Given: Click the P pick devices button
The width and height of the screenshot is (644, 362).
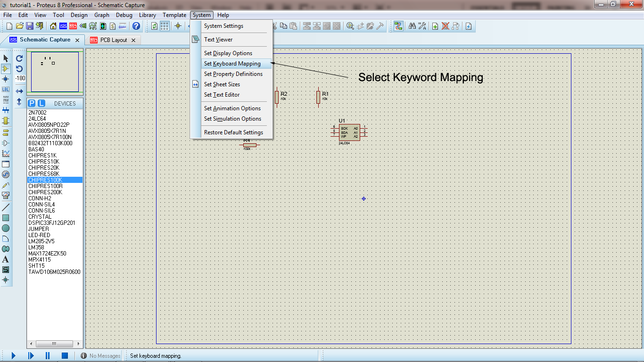Looking at the screenshot, I should [x=32, y=103].
